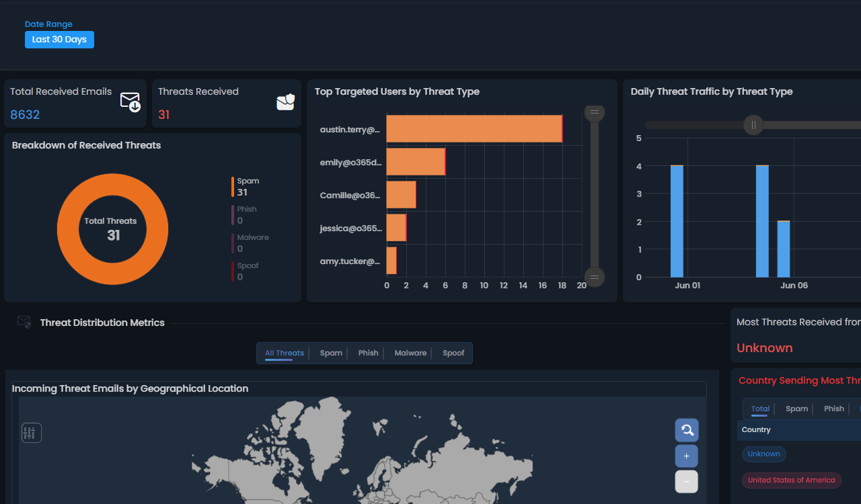The height and width of the screenshot is (504, 861).
Task: Open the Last 30 Days date range selector
Action: pyautogui.click(x=59, y=39)
